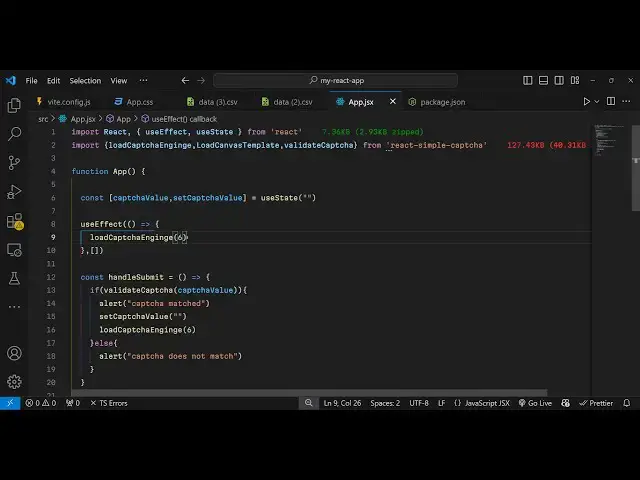Image resolution: width=640 pixels, height=480 pixels.
Task: Open TS Errors status item
Action: [109, 403]
